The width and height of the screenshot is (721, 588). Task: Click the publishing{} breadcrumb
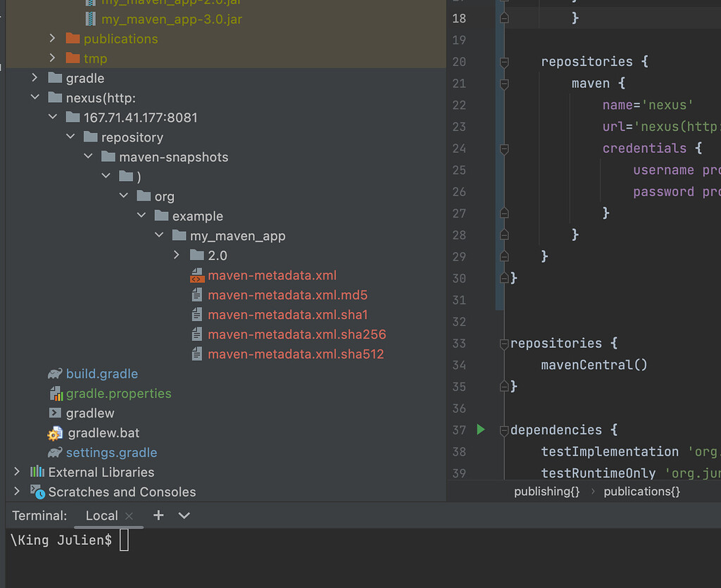tap(546, 492)
